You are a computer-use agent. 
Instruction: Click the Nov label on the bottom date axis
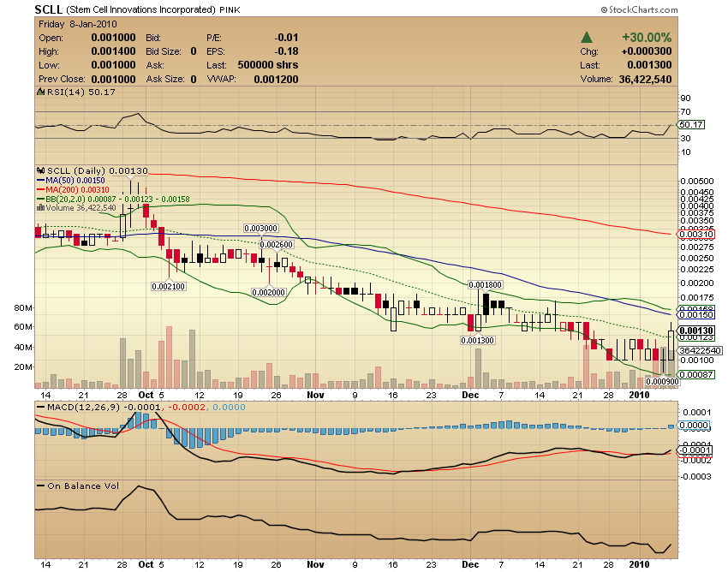[315, 564]
